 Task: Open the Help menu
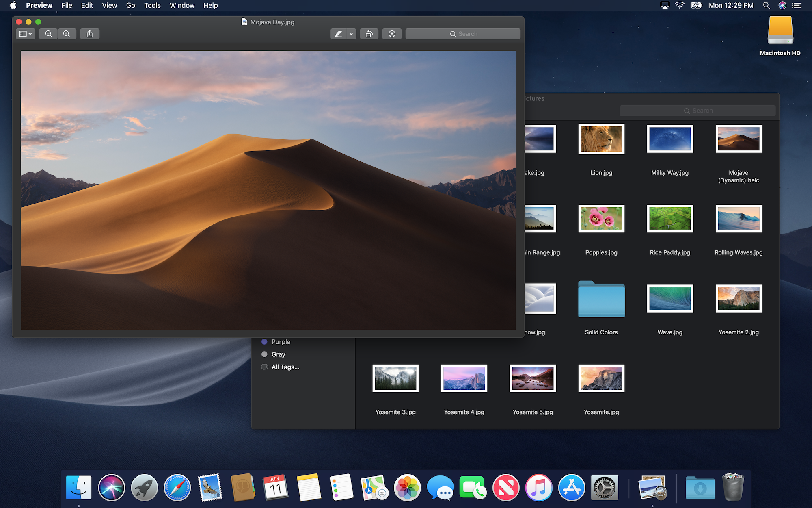[x=211, y=5]
